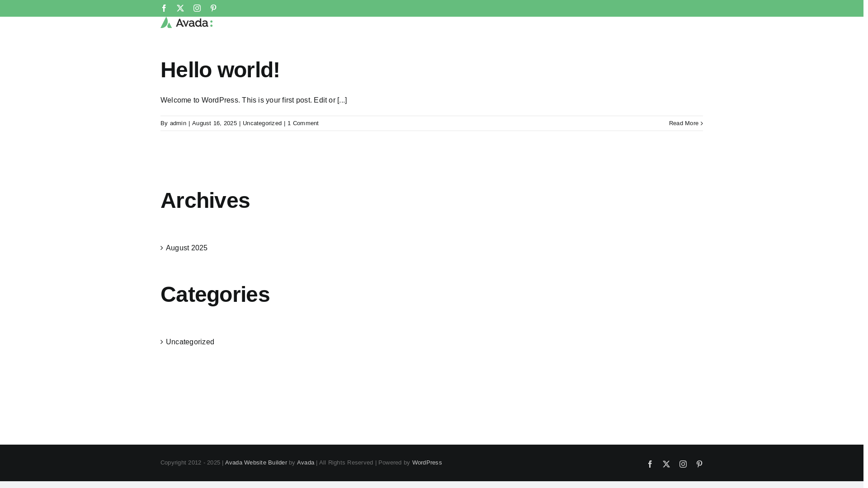Open Instagram icon in top green bar
This screenshot has height=488, width=868.
point(197,8)
